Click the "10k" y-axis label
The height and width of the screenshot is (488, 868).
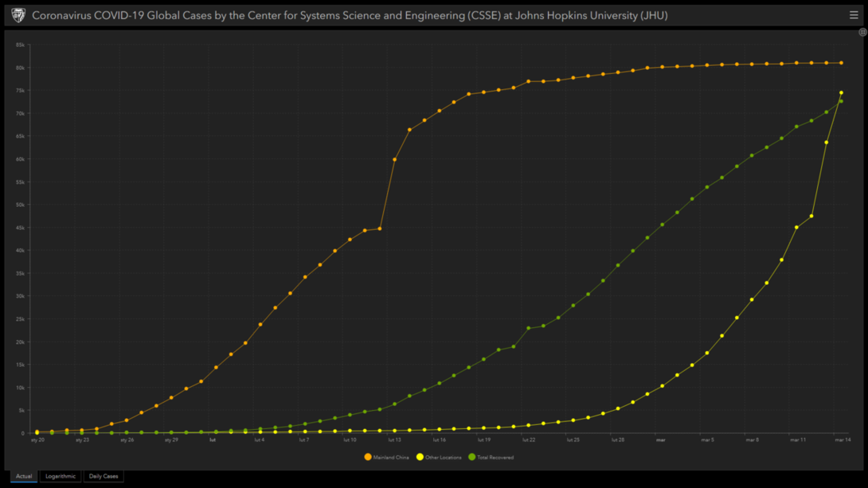tap(21, 388)
